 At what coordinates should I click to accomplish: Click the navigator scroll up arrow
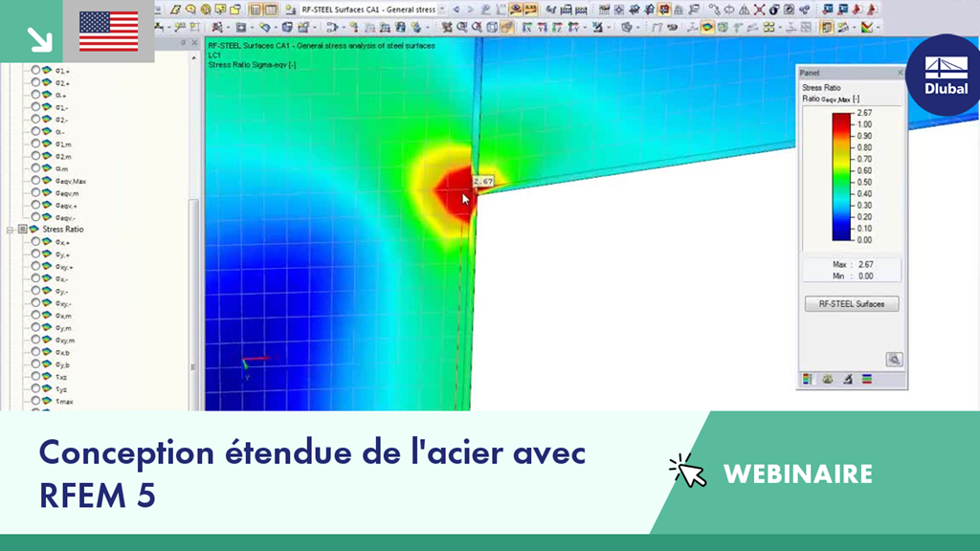pos(193,57)
